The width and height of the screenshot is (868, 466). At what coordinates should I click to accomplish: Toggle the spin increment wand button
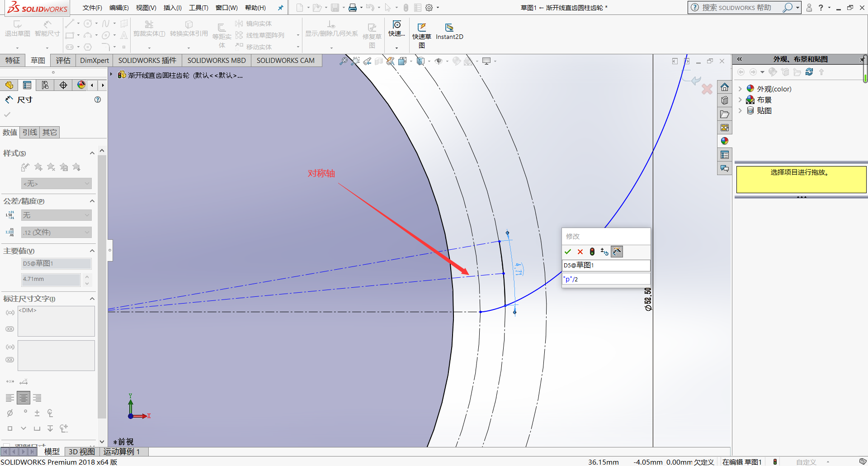tap(617, 252)
